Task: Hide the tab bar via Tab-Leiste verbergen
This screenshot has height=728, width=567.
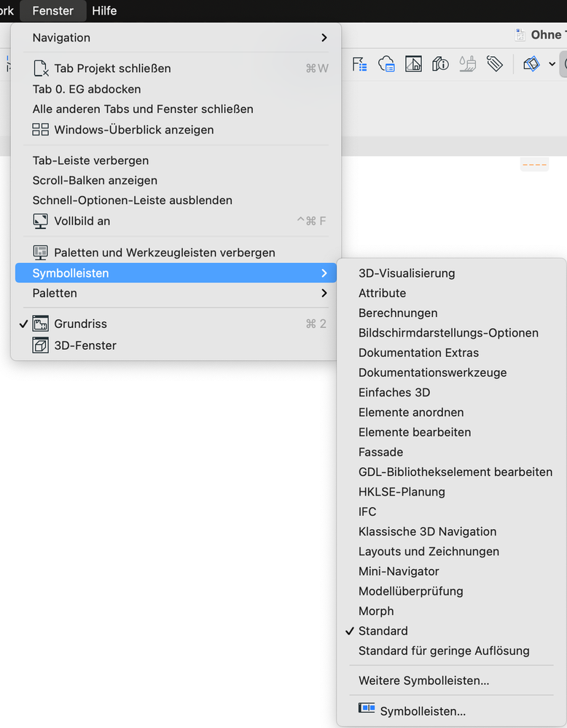Action: pyautogui.click(x=90, y=160)
